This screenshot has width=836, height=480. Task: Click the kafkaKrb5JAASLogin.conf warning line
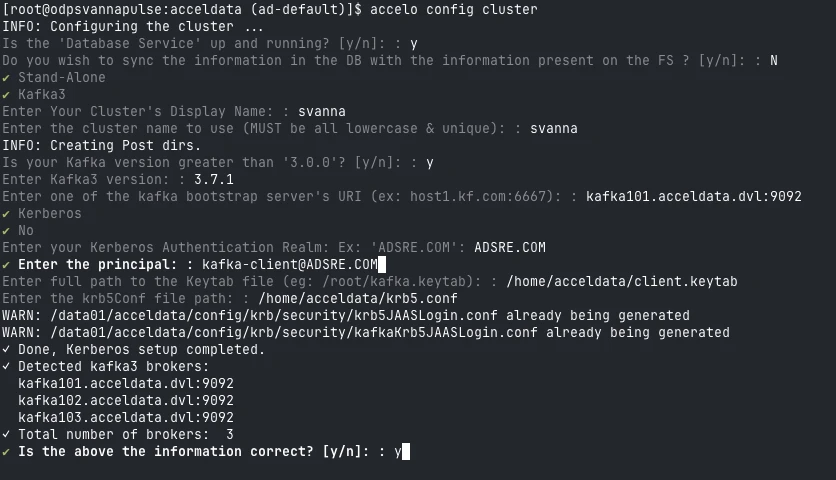[x=365, y=332]
